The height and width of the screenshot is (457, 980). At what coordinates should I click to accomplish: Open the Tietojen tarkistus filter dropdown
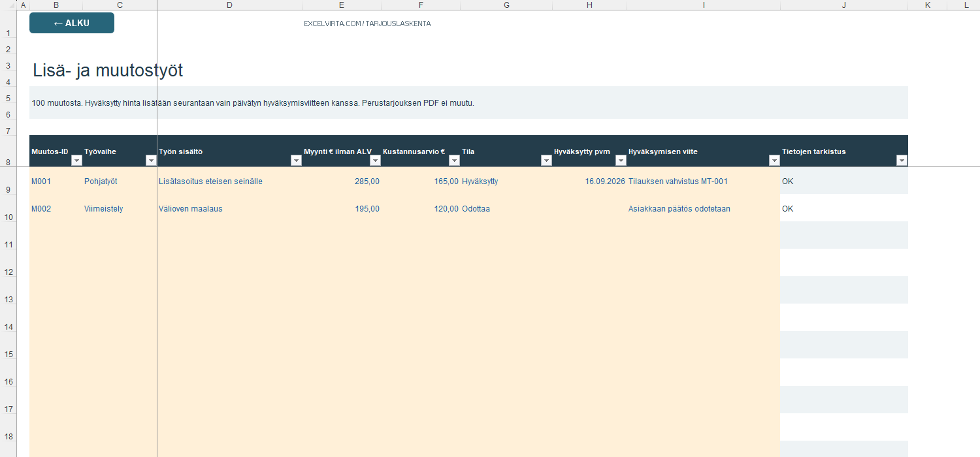coord(902,161)
